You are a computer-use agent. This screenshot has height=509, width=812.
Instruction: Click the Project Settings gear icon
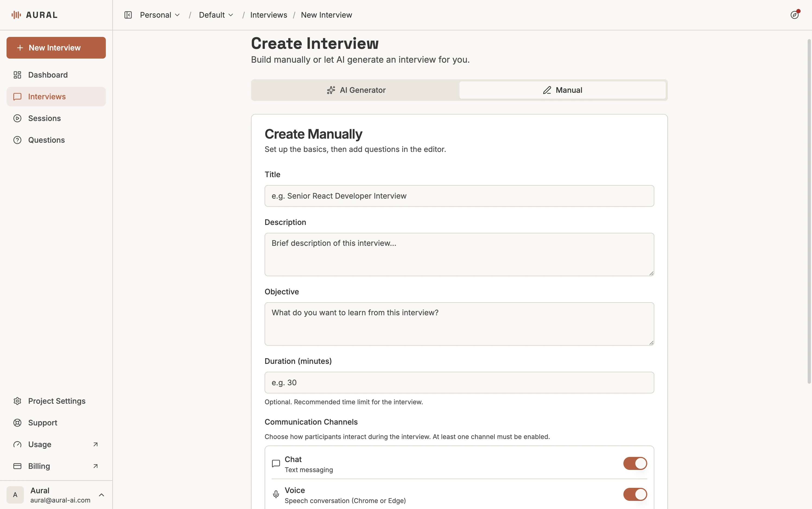[x=17, y=401]
